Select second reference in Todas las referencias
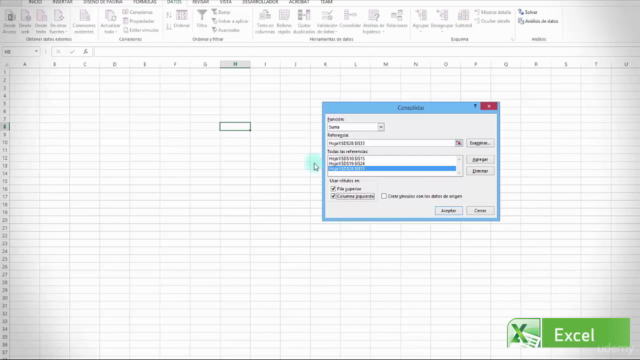The height and width of the screenshot is (360, 640). tap(392, 163)
